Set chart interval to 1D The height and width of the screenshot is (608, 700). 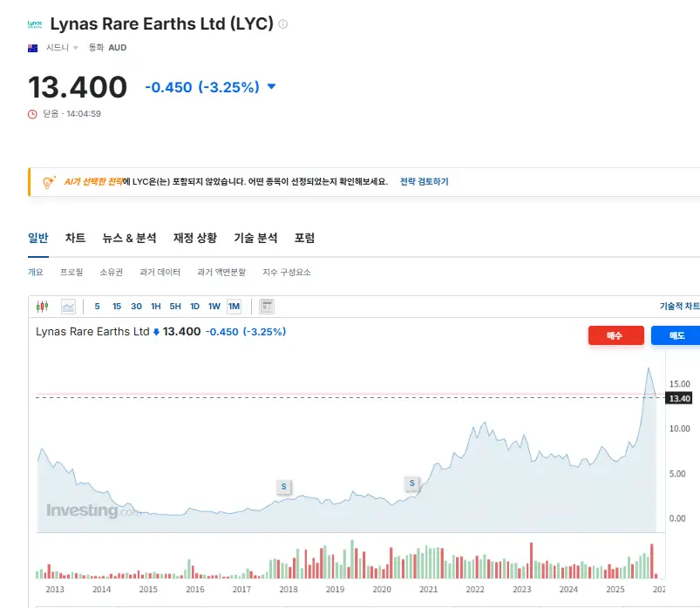[x=194, y=306]
